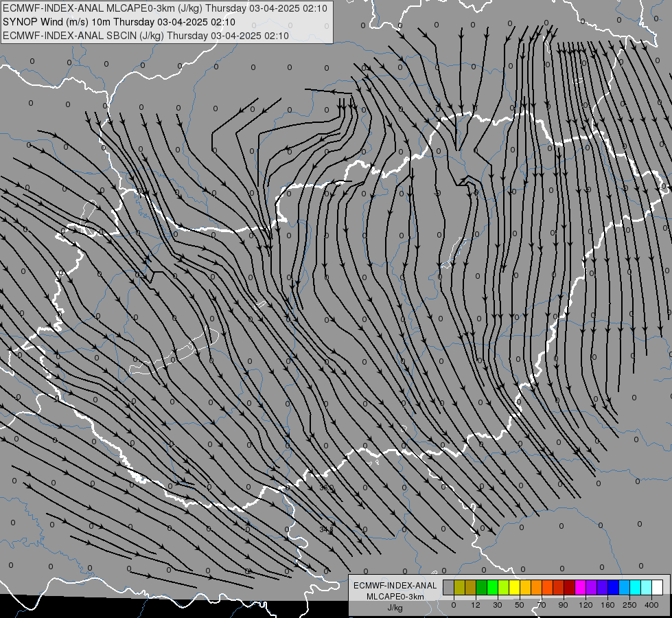Click the map value 34.8

coord(326,529)
